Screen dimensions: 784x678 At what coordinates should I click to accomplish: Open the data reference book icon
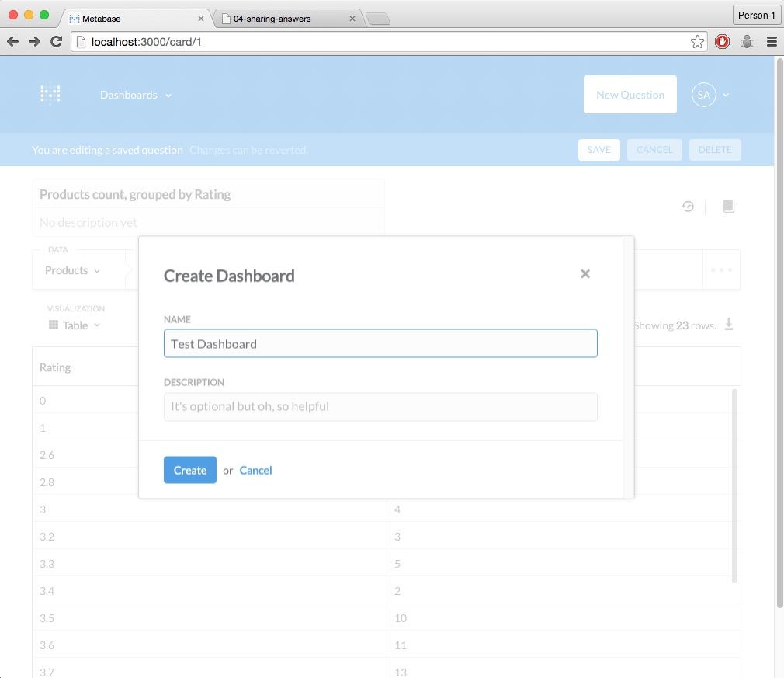click(728, 207)
